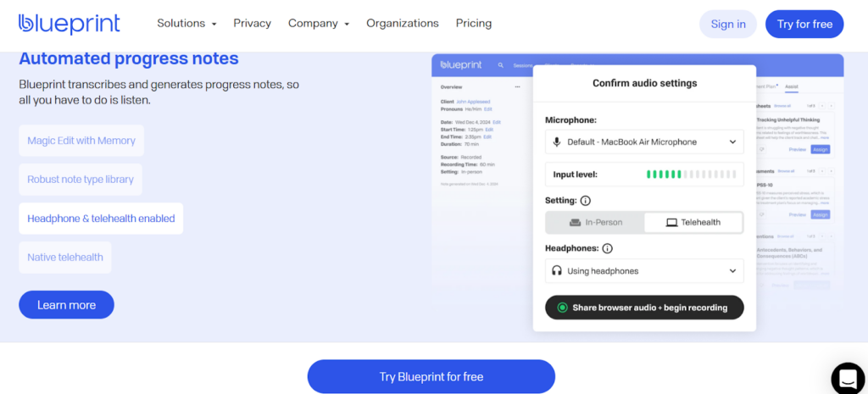Click the info icon beside Setting
The height and width of the screenshot is (394, 868).
[x=585, y=200]
